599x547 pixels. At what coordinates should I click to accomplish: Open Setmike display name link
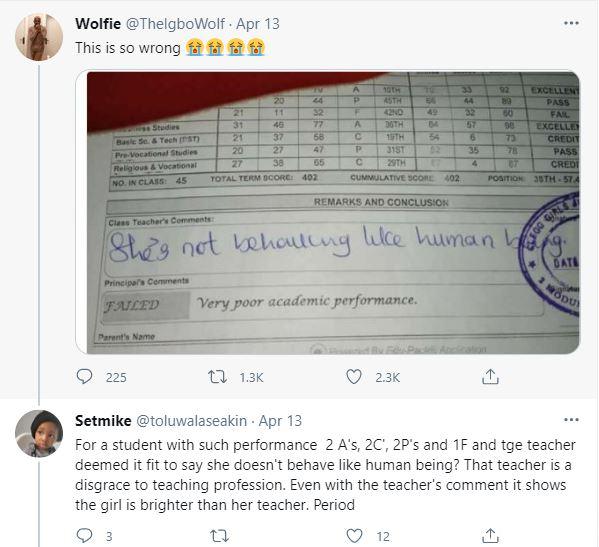[x=103, y=421]
